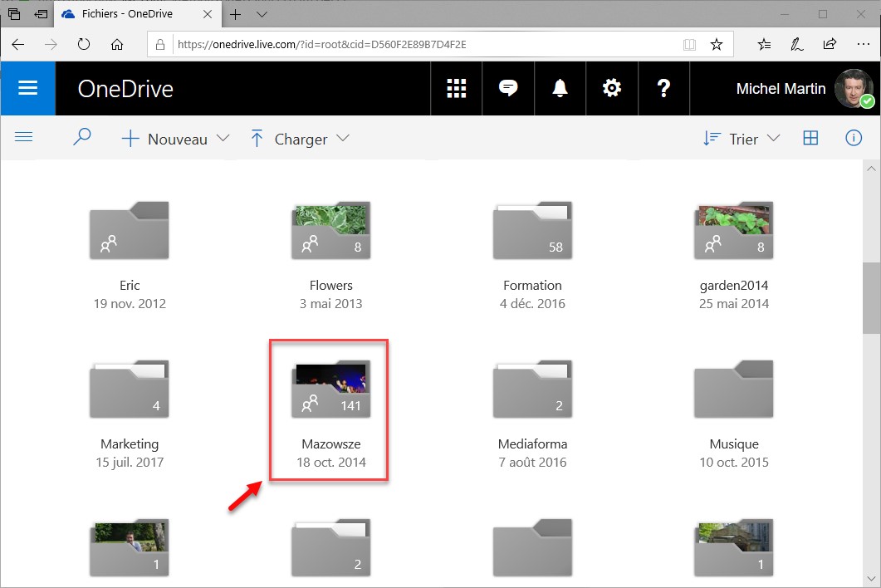Open a new browser tab
This screenshot has width=881, height=588.
236,14
